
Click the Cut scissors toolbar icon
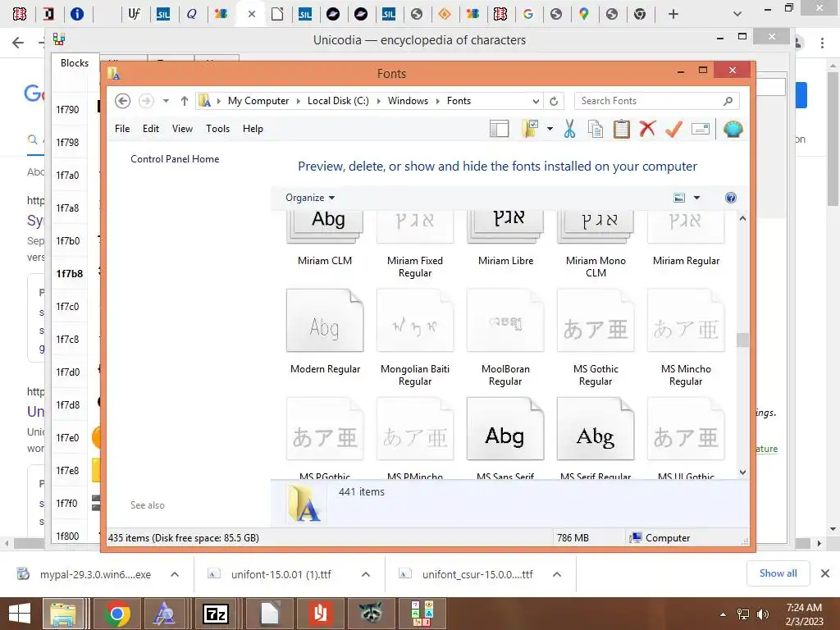(x=569, y=129)
